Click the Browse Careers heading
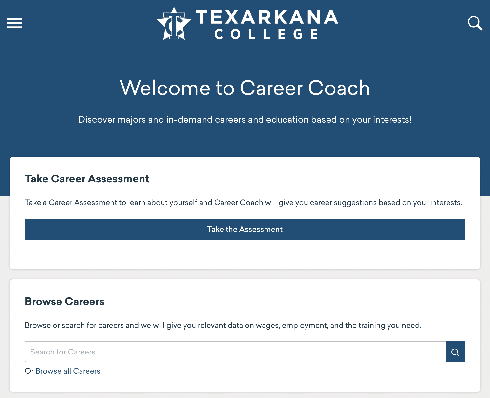Viewport: 490px width, 398px height. click(65, 302)
